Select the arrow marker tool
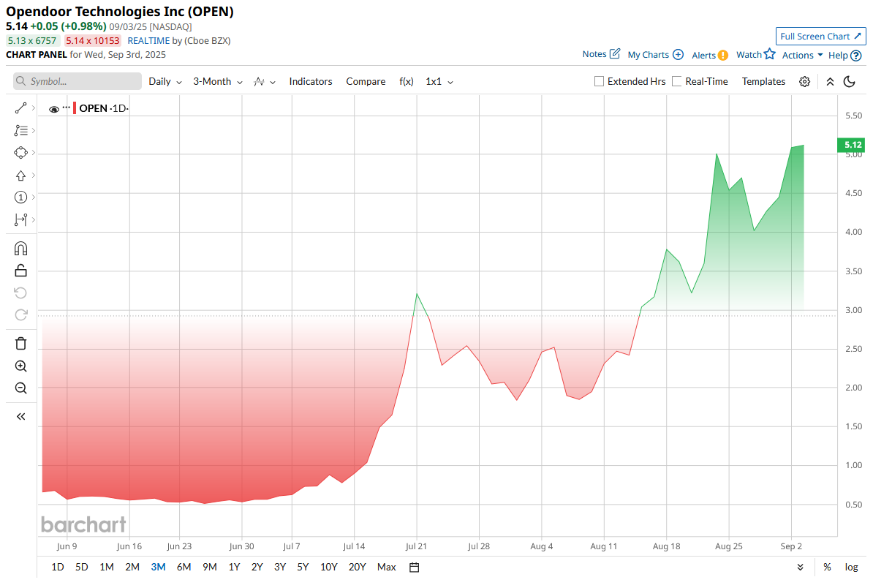This screenshot has height=588, width=873. click(20, 176)
